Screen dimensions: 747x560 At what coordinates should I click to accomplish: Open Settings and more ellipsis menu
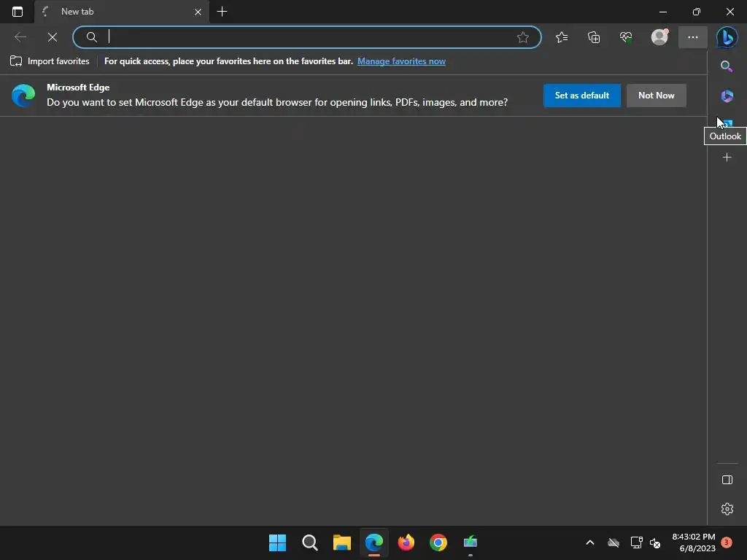click(x=693, y=37)
